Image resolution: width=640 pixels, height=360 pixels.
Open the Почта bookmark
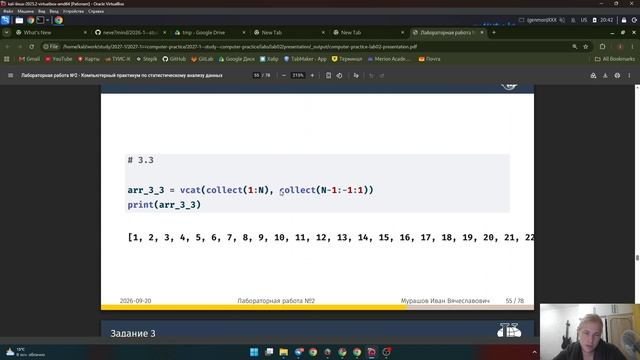[x=430, y=59]
